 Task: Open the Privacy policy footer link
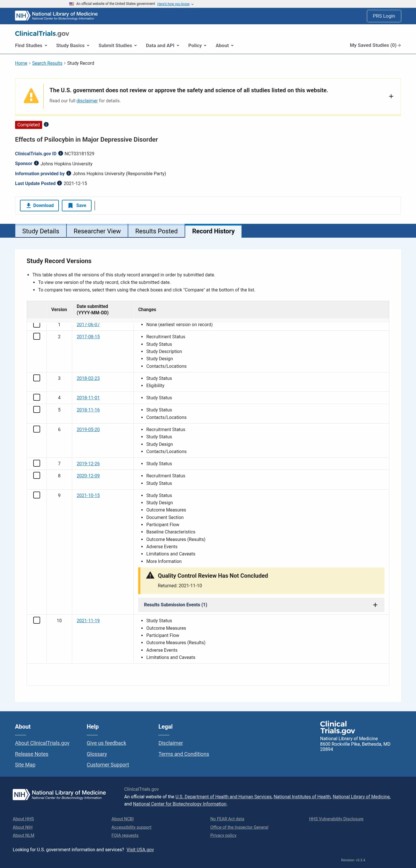[x=223, y=835]
